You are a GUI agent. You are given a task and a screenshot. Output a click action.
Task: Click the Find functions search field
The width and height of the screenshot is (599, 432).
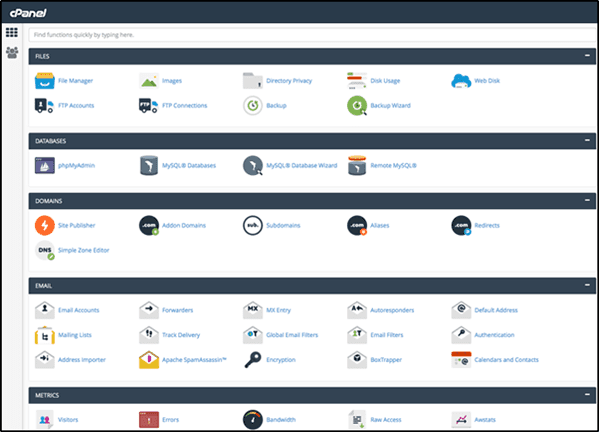pos(313,35)
